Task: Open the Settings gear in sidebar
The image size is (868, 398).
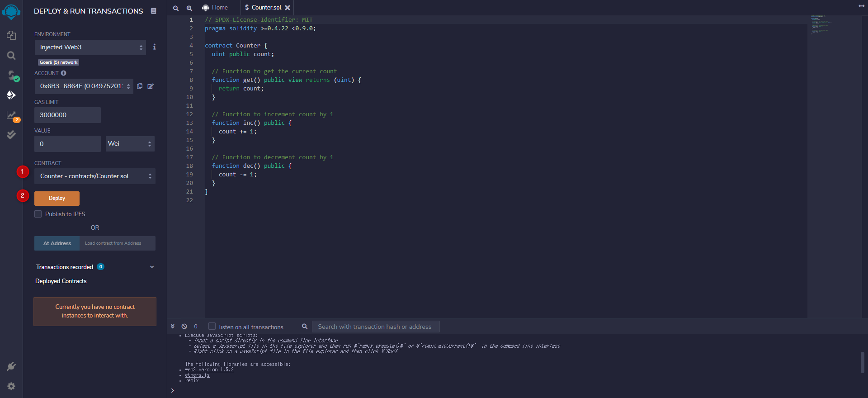Action: point(11,386)
